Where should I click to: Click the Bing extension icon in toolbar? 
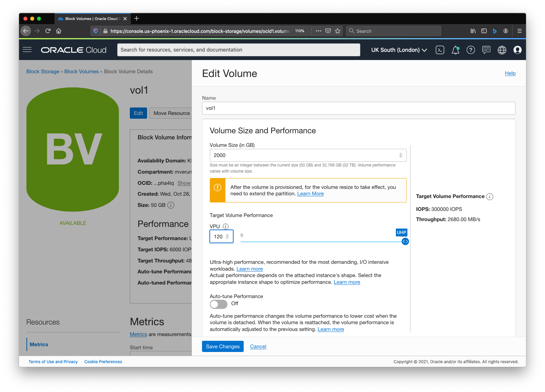[495, 31]
